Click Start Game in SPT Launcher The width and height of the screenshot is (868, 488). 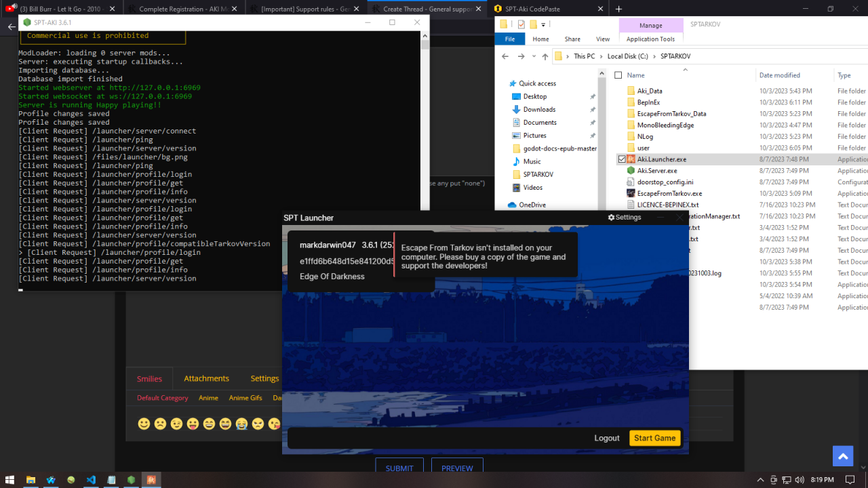pos(654,438)
